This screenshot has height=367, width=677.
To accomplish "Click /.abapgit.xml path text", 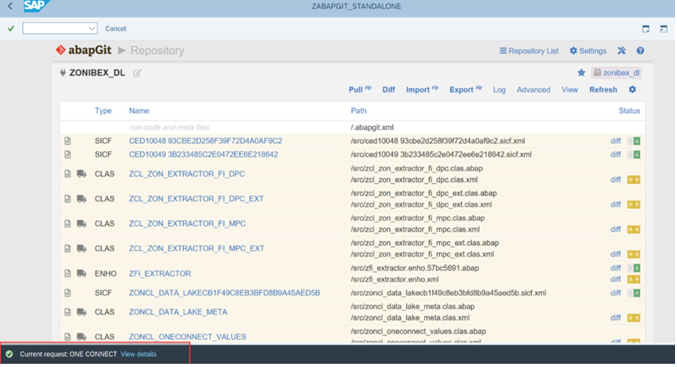I will coord(372,127).
